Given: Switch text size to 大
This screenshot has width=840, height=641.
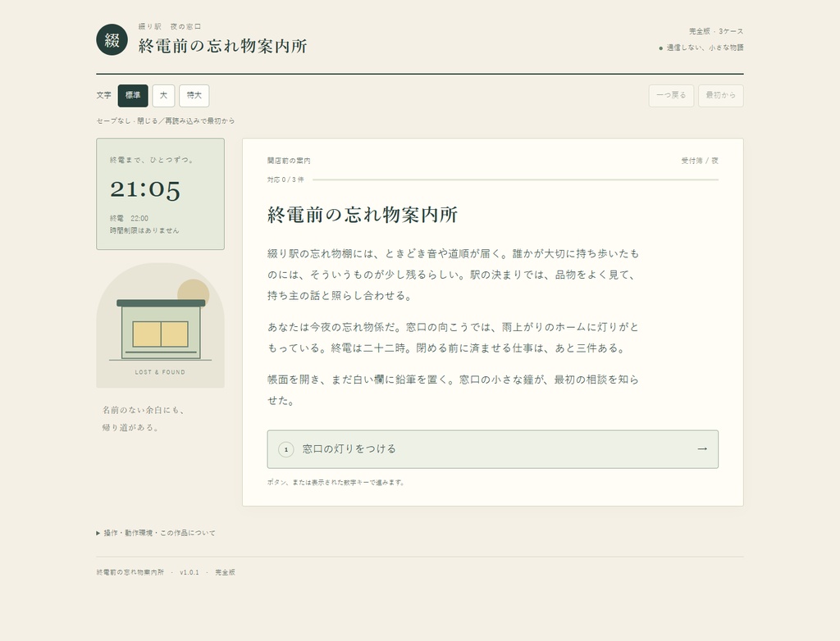Looking at the screenshot, I should (x=163, y=96).
